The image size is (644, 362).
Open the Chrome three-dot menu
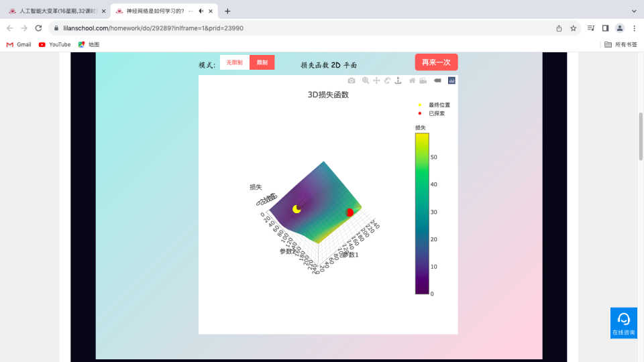[x=634, y=28]
